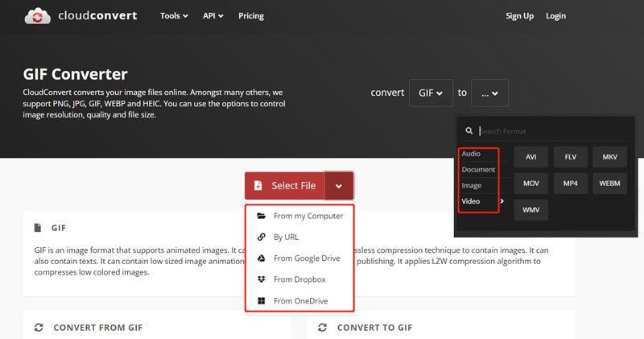Click the open folder icon
The image size is (644, 339).
point(261,216)
